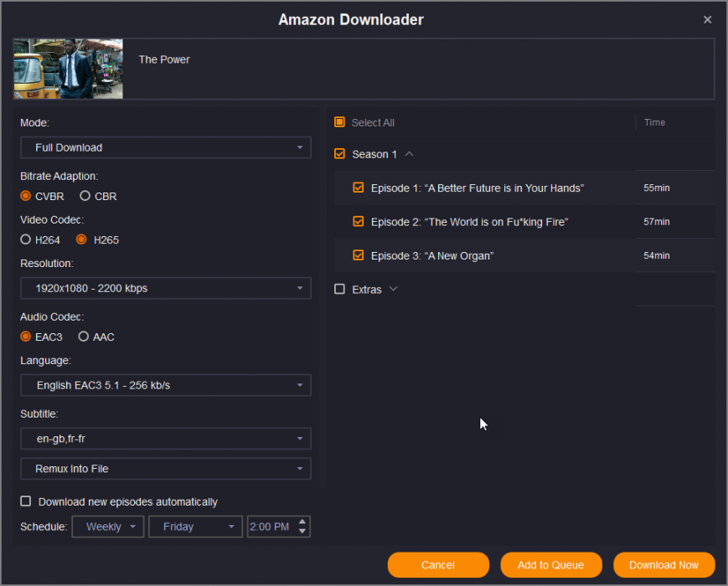The image size is (728, 586).
Task: Click the Season 1 label
Action: coord(374,154)
